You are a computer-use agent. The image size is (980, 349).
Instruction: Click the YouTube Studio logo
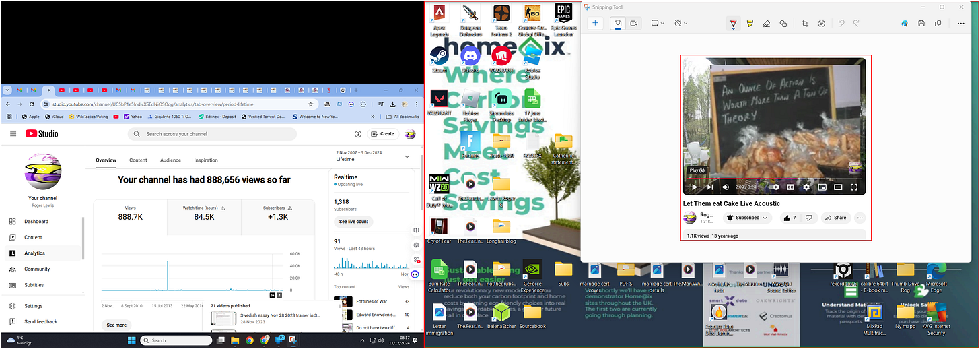pos(42,134)
